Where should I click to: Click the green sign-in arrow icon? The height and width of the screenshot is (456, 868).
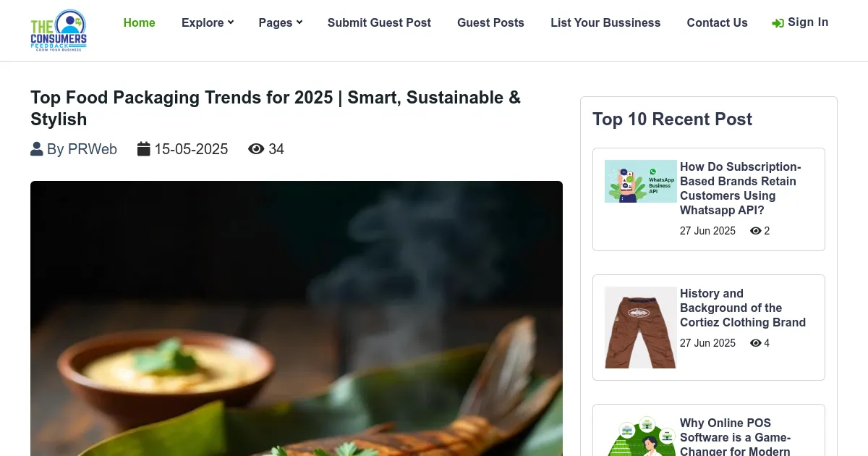point(778,22)
